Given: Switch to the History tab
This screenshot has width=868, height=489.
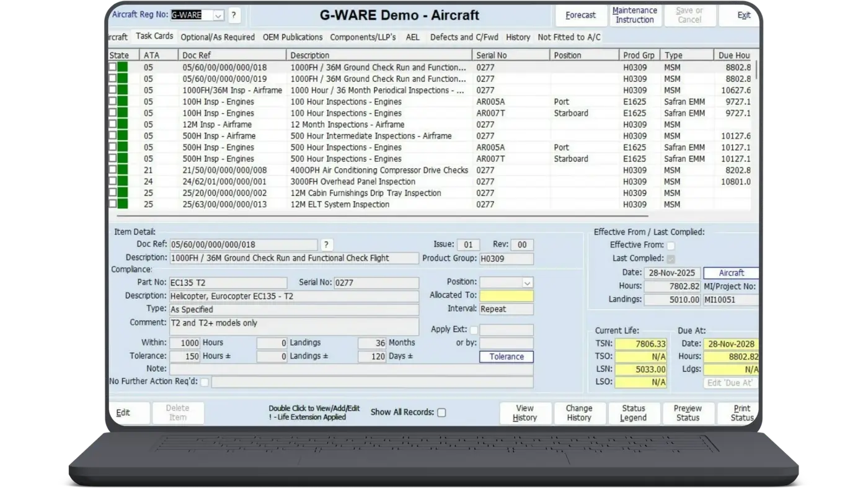Looking at the screenshot, I should [518, 37].
